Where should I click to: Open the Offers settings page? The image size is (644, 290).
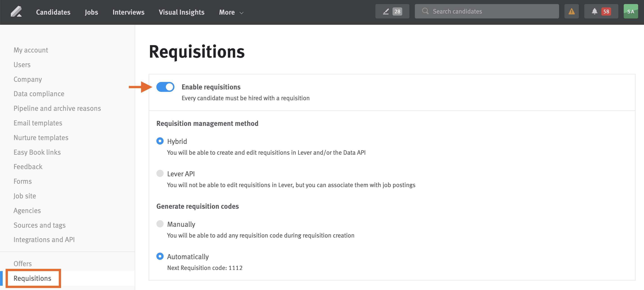[x=23, y=263]
